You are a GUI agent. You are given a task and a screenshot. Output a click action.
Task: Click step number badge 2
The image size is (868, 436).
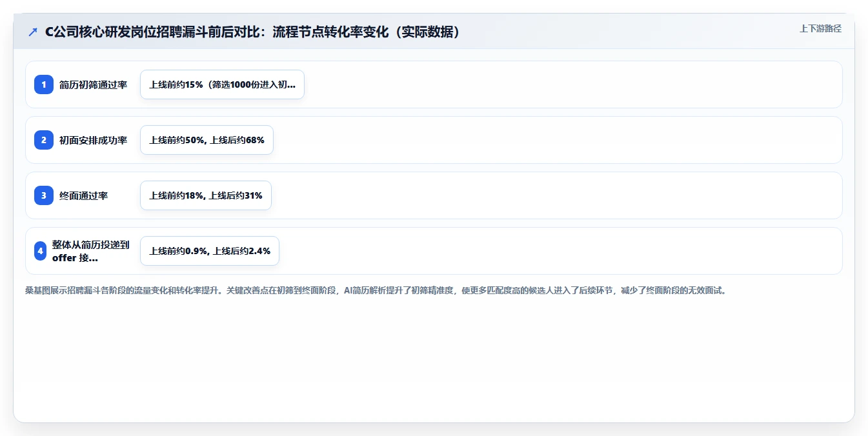coord(44,140)
